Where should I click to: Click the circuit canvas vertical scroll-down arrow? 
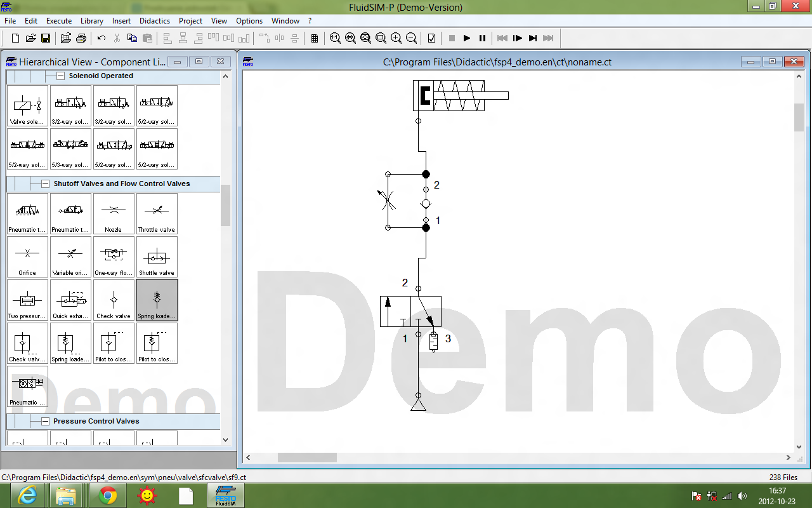point(799,447)
